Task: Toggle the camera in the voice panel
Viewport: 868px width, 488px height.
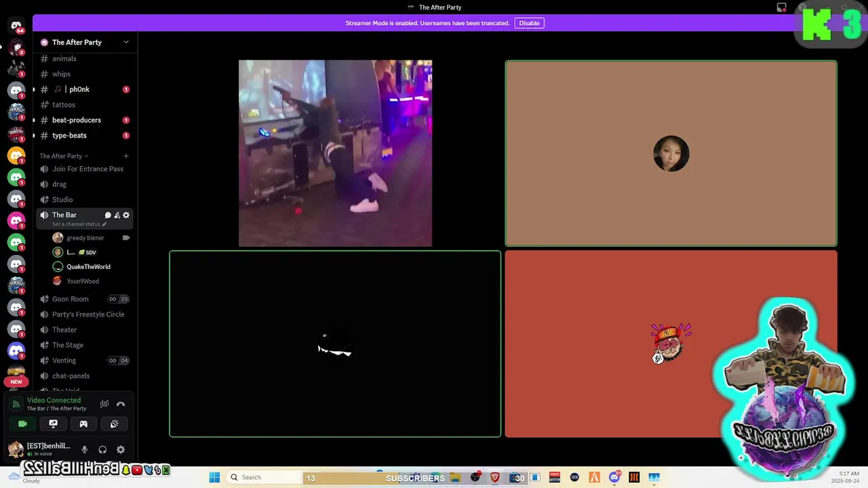Action: point(22,424)
